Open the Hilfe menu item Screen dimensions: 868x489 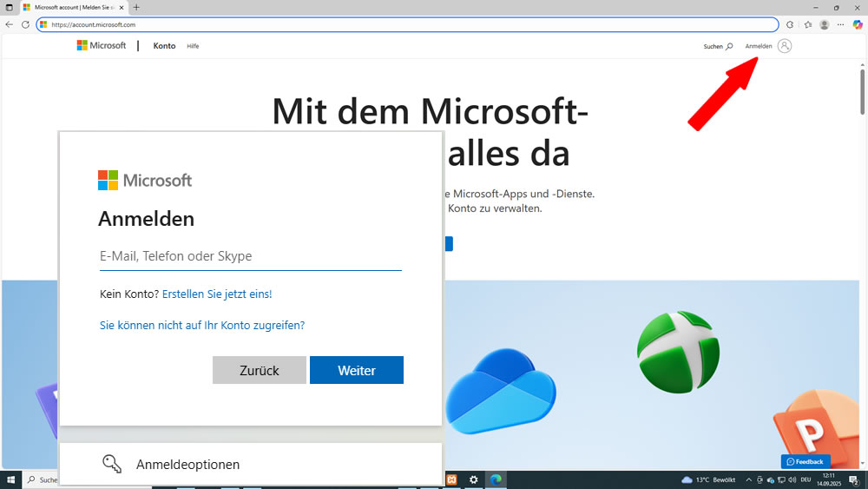pos(193,46)
